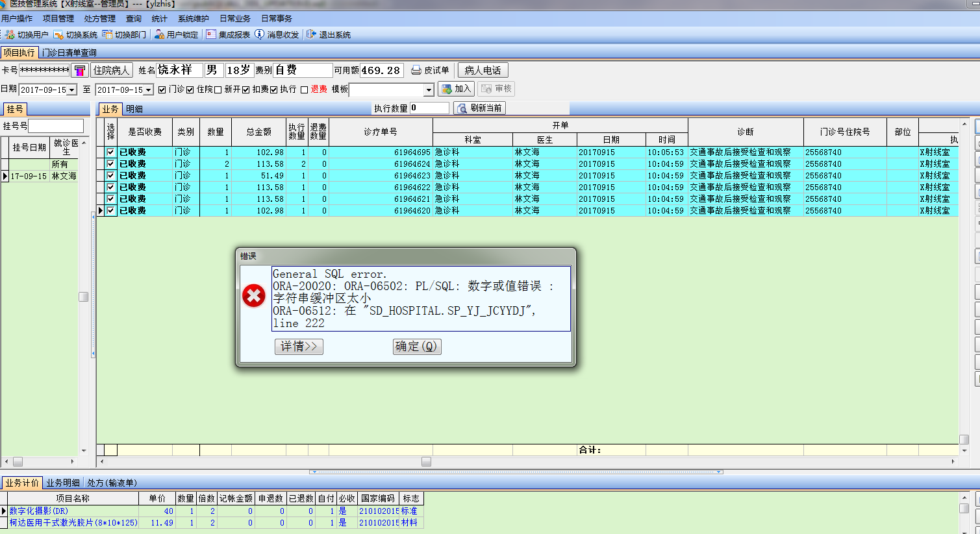Open the 统计 menu
This screenshot has width=980, height=534.
coord(159,19)
